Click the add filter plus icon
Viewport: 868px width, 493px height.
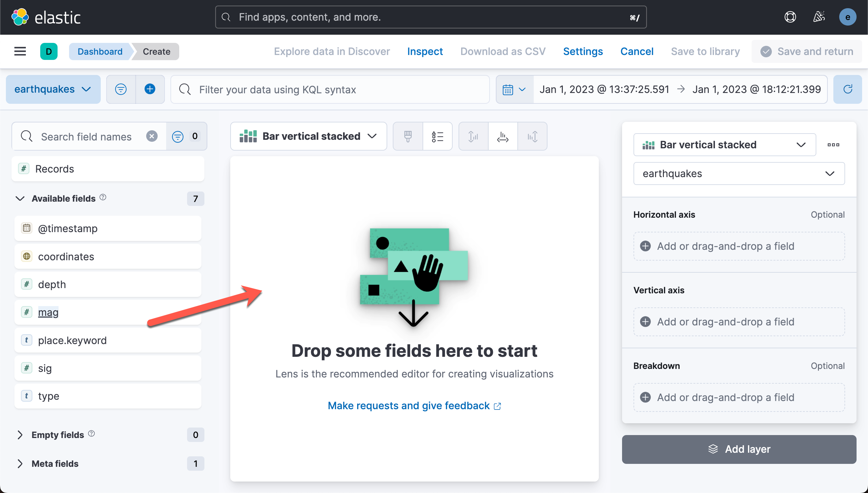click(x=150, y=89)
